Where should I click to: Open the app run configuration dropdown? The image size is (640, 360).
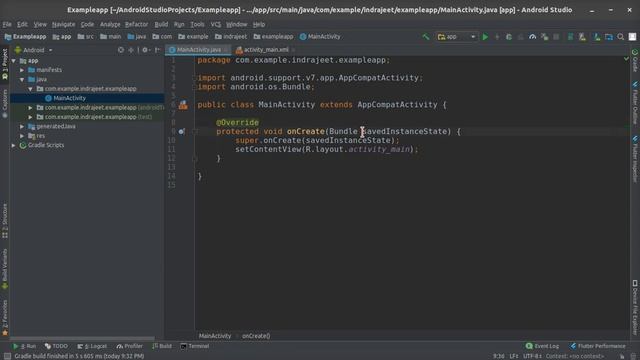(456, 37)
